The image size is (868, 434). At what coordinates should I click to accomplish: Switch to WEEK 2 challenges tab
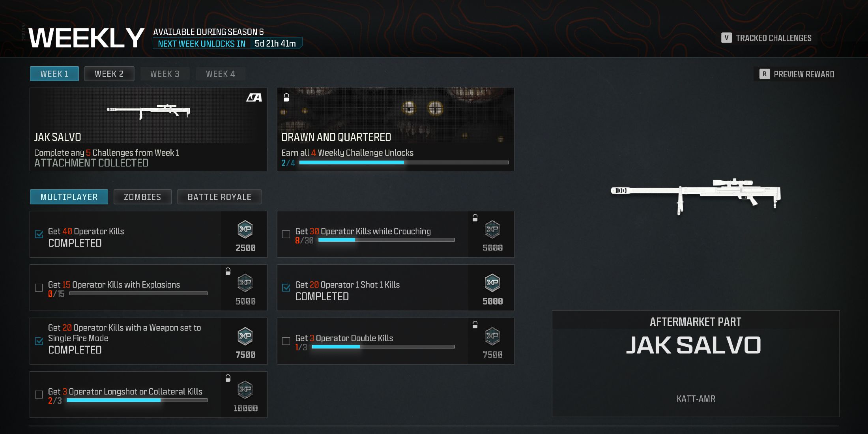coord(108,74)
